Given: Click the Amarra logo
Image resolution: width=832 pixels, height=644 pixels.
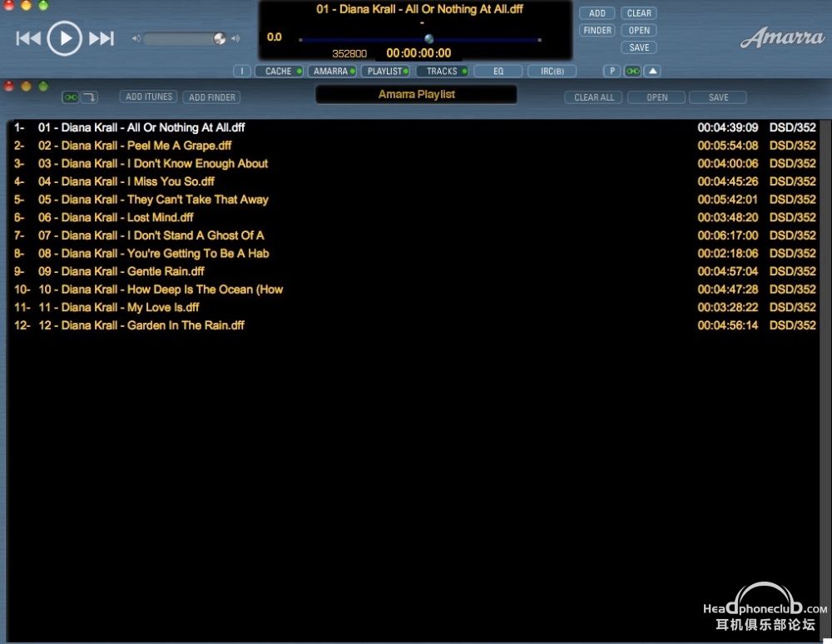Looking at the screenshot, I should pyautogui.click(x=783, y=37).
